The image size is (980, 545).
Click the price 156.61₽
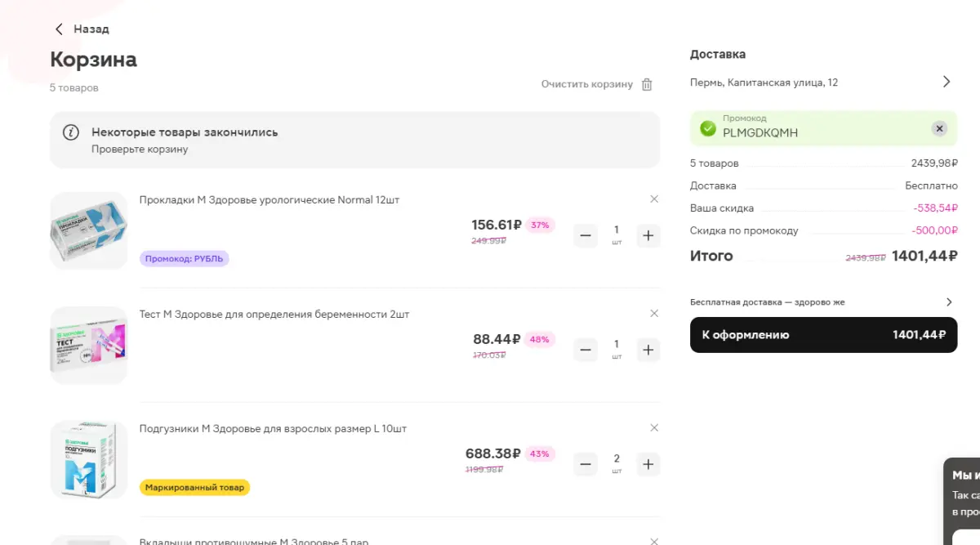(497, 225)
